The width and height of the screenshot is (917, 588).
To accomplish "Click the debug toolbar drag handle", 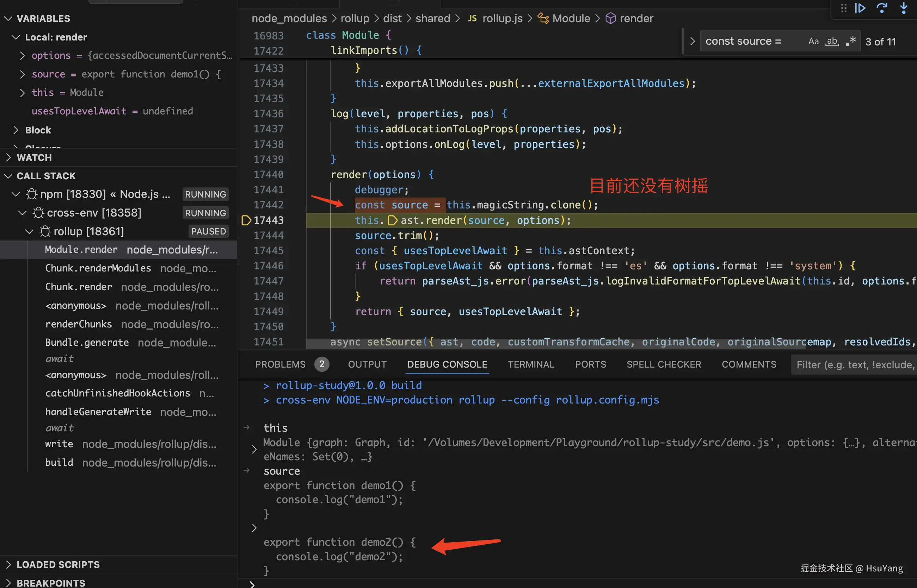I will (844, 8).
